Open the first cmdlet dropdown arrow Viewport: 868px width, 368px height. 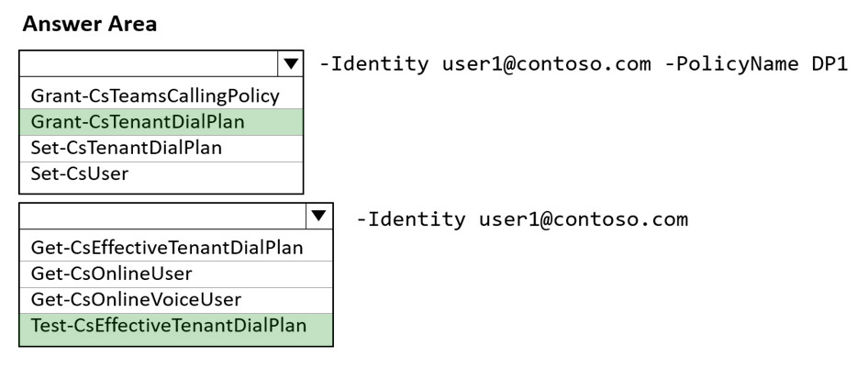click(x=291, y=63)
